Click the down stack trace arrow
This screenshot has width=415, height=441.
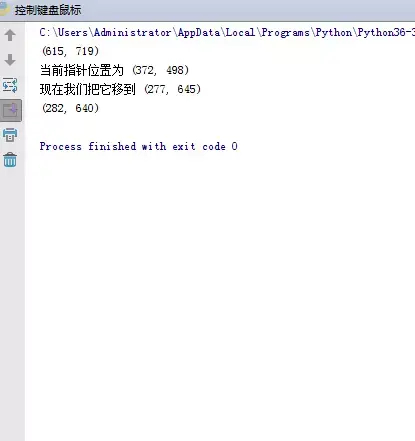10,60
